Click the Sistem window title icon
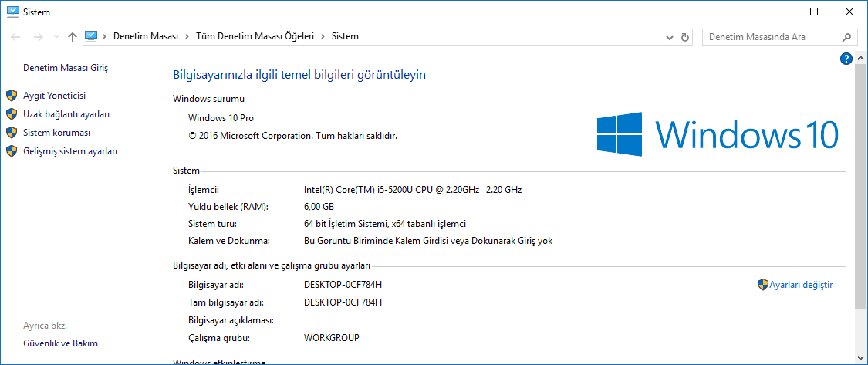The width and height of the screenshot is (868, 365). 13,11
